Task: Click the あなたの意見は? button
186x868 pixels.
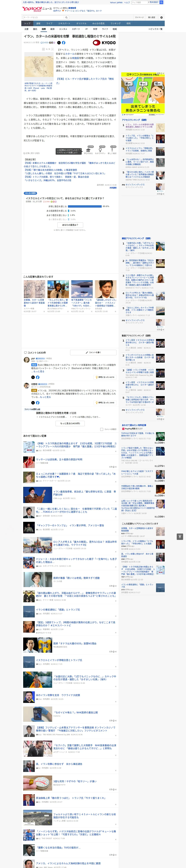Action: [x=70, y=225]
